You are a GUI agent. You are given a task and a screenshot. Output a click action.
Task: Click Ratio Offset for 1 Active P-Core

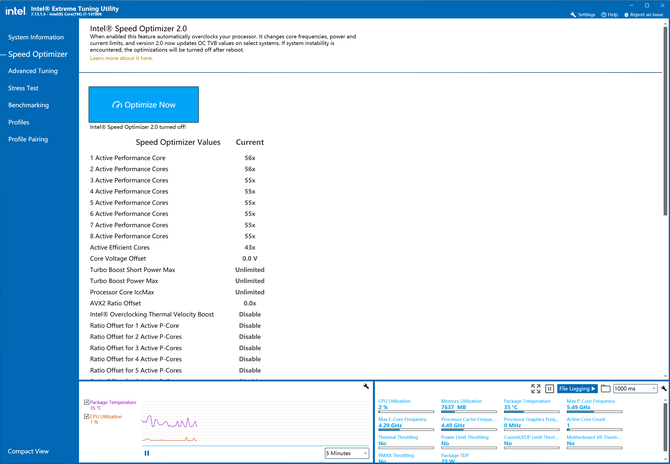[x=177, y=326]
